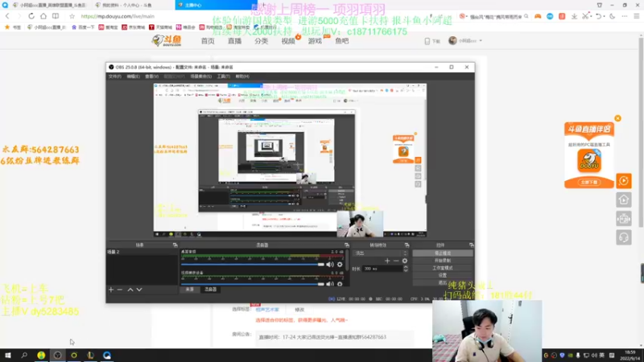This screenshot has height=362, width=644.
Task: Bookmark the page with the star icon
Action: tap(72, 16)
